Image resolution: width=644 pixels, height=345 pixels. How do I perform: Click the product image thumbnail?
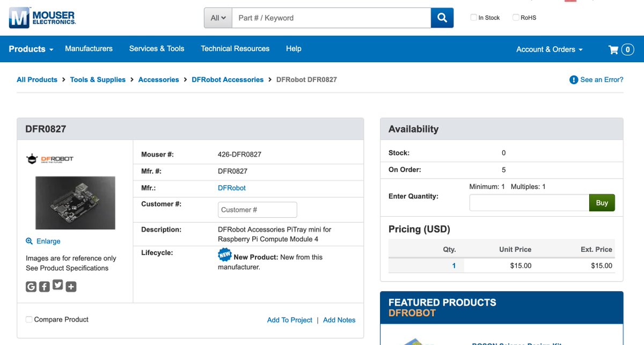point(75,203)
